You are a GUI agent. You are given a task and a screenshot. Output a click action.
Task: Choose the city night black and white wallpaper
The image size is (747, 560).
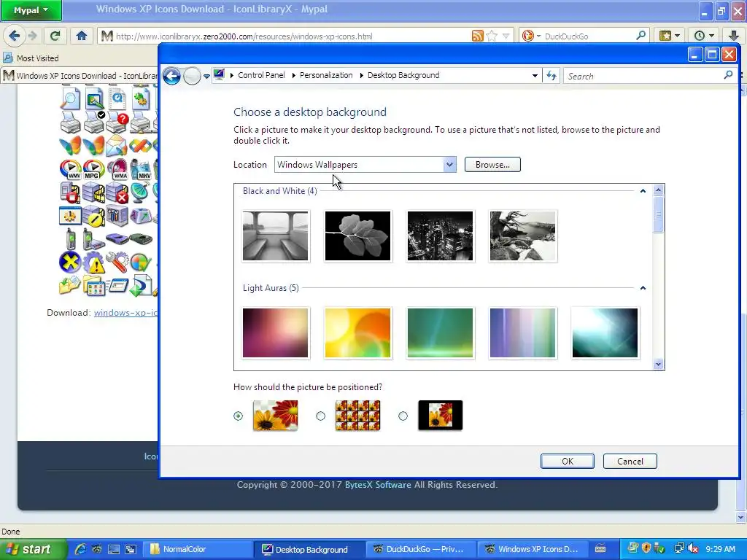(x=440, y=236)
